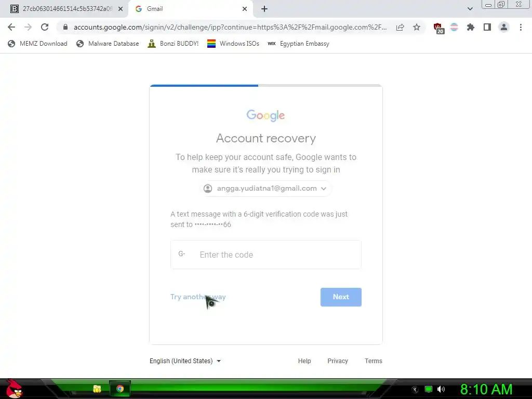Open the Egyptian Embassy bookmark
This screenshot has height=399, width=532.
coord(298,44)
